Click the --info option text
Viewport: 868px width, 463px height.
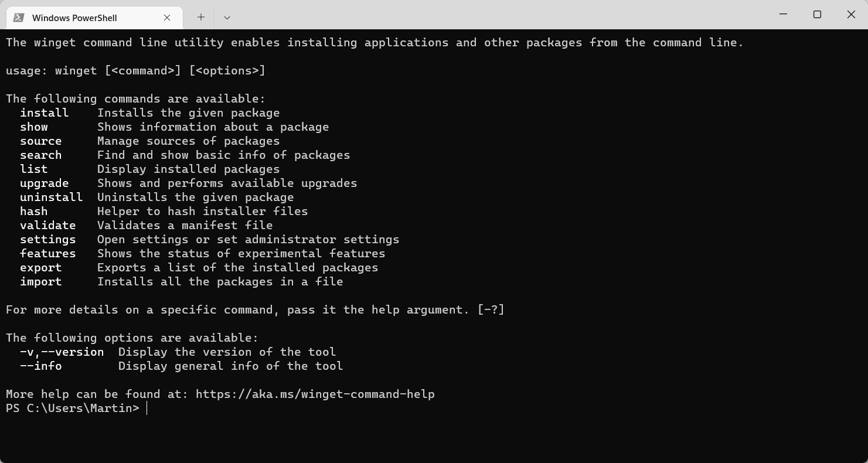click(40, 366)
